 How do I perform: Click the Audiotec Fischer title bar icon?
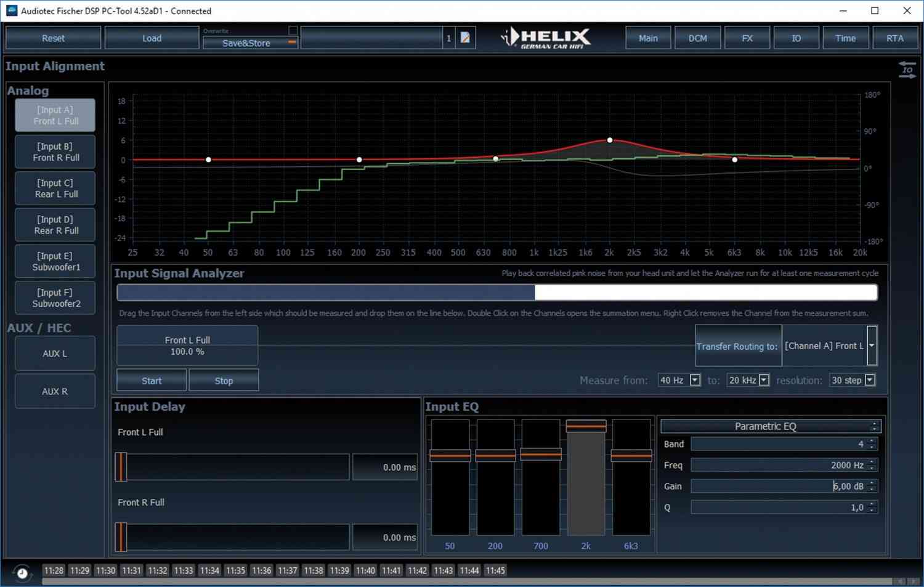point(11,10)
